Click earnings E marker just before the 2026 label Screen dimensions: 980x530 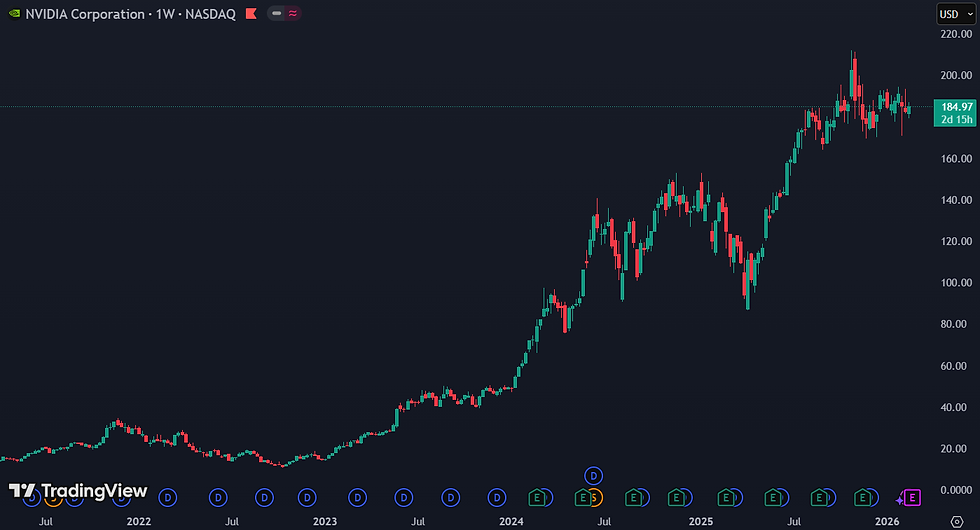coord(863,498)
